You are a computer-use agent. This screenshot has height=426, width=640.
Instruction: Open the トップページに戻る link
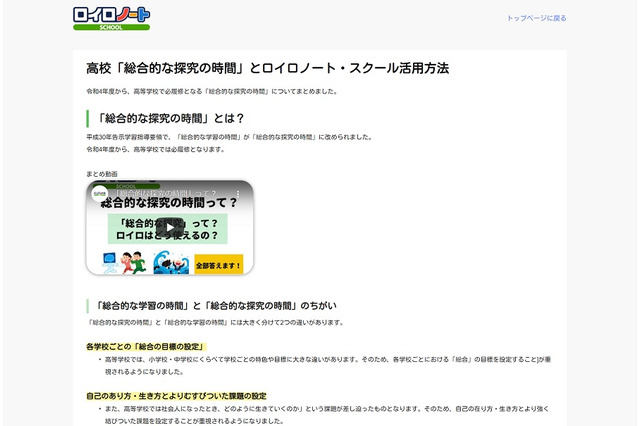coord(536,18)
